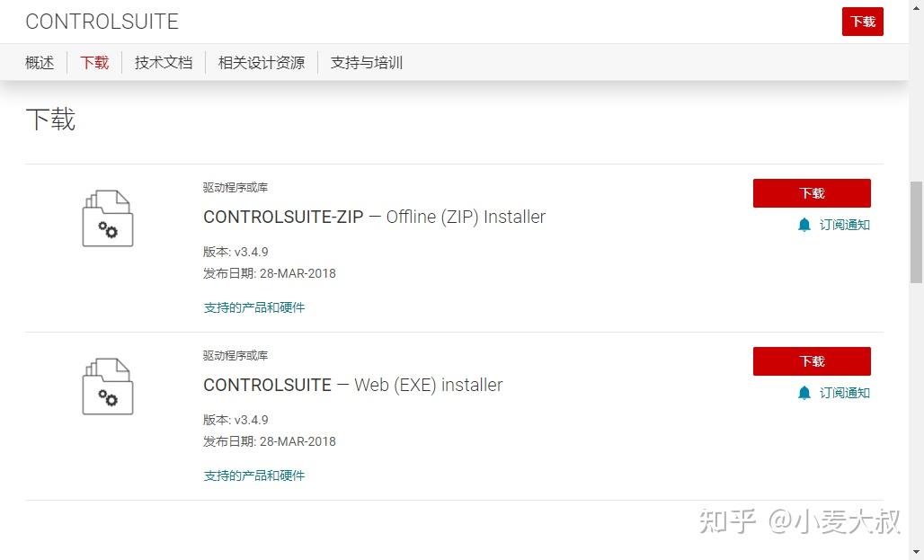Click the file icon beside the Web EXE installer
924x560 pixels.
coord(107,386)
